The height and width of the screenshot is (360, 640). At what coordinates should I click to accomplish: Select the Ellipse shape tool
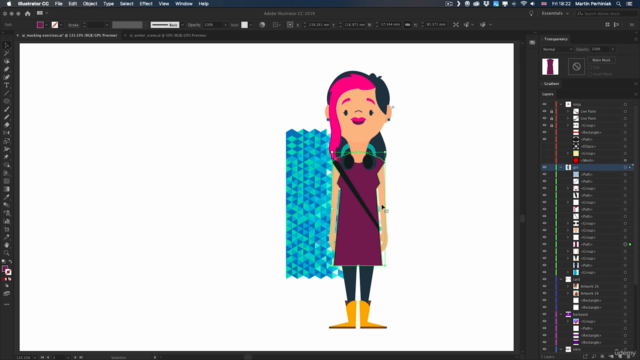(x=7, y=101)
